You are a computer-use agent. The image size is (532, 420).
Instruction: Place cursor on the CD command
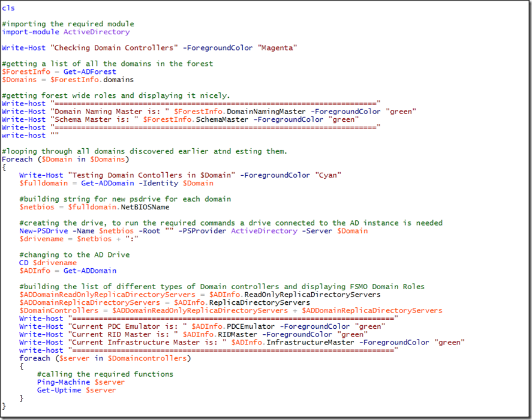(x=23, y=263)
